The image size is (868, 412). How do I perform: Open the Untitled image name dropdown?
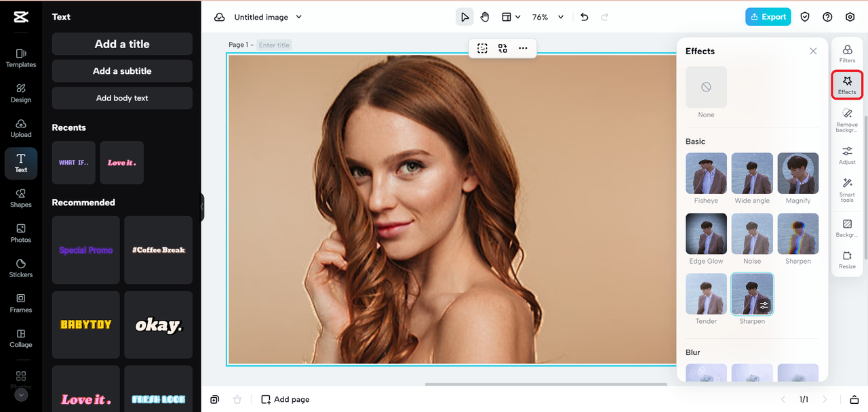coord(268,17)
